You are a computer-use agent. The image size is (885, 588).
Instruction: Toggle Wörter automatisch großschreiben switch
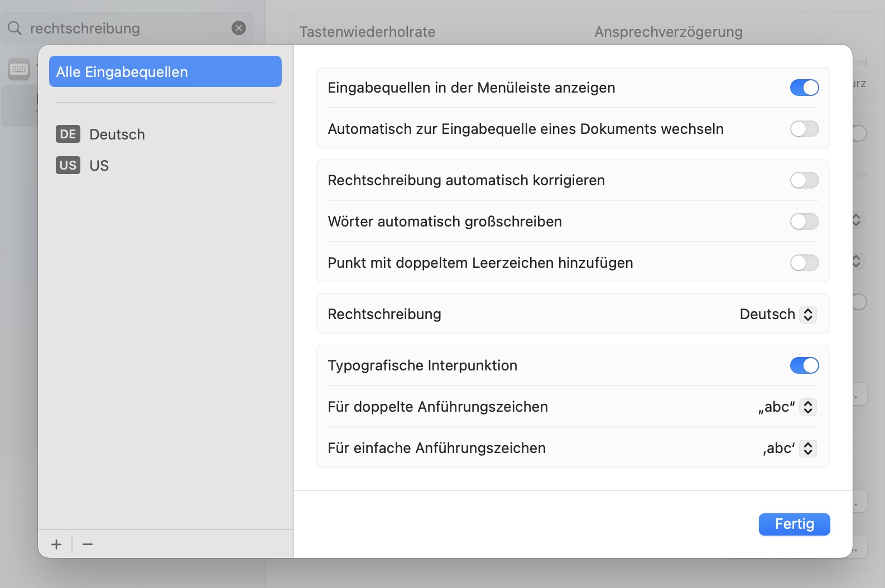point(804,221)
